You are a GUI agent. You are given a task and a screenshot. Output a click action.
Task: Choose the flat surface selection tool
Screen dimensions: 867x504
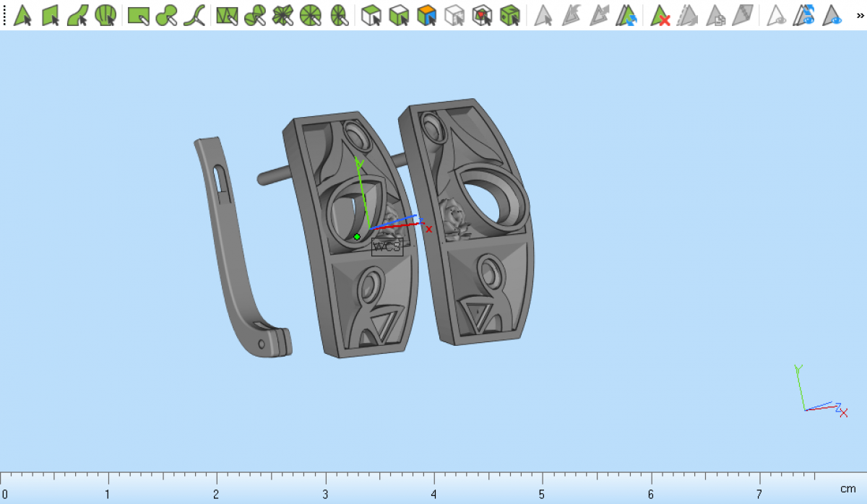coord(50,15)
